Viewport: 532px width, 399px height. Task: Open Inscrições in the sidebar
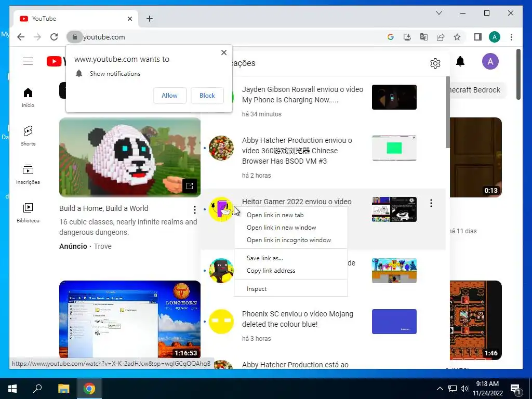tap(28, 175)
